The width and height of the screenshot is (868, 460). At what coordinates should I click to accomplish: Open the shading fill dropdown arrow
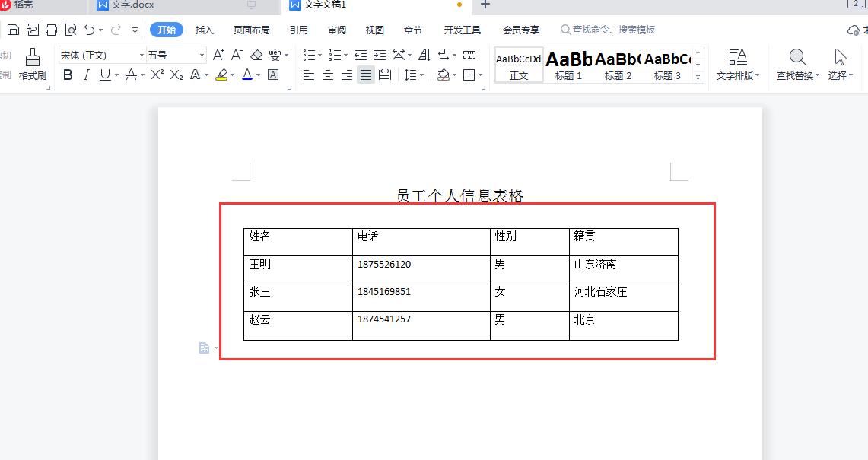454,75
